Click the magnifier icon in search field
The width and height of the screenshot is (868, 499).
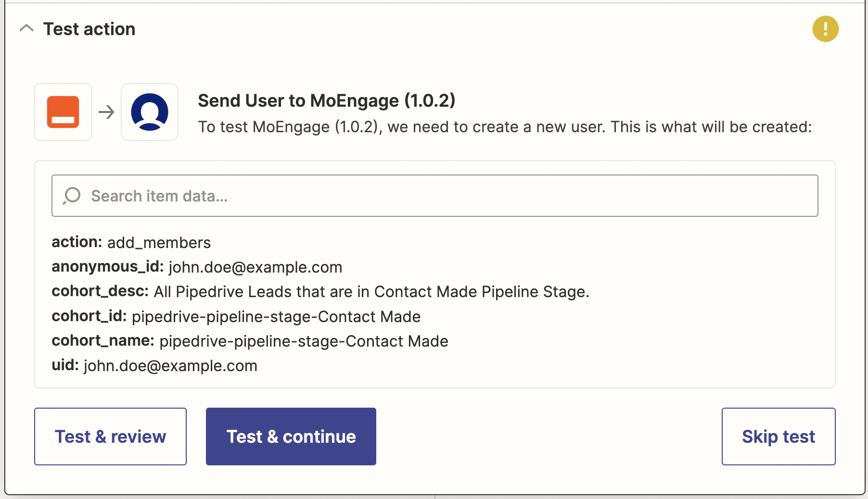point(72,196)
